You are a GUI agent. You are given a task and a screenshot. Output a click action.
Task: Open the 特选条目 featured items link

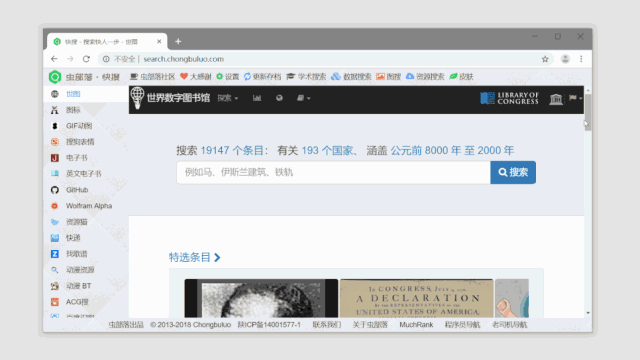195,257
